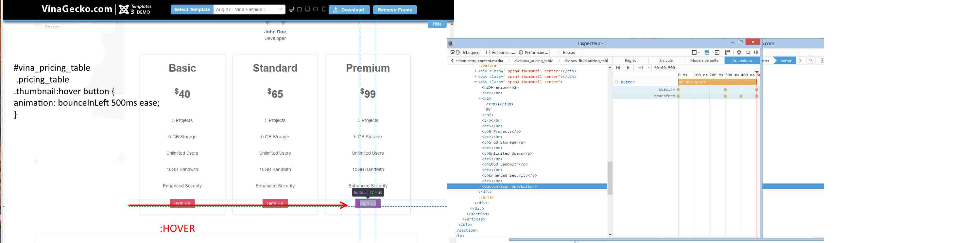The width and height of the screenshot is (980, 243).
Task: Expand first span4 thumbnail center div node
Action: click(x=475, y=71)
